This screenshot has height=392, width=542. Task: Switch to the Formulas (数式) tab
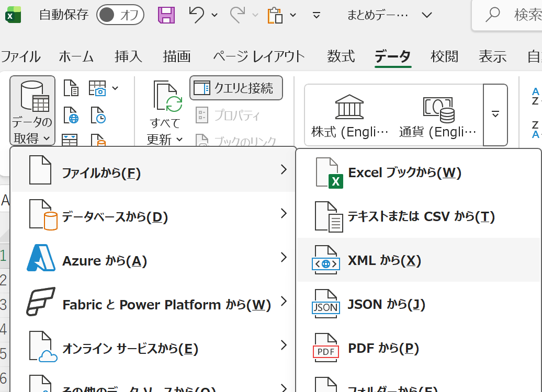click(341, 56)
